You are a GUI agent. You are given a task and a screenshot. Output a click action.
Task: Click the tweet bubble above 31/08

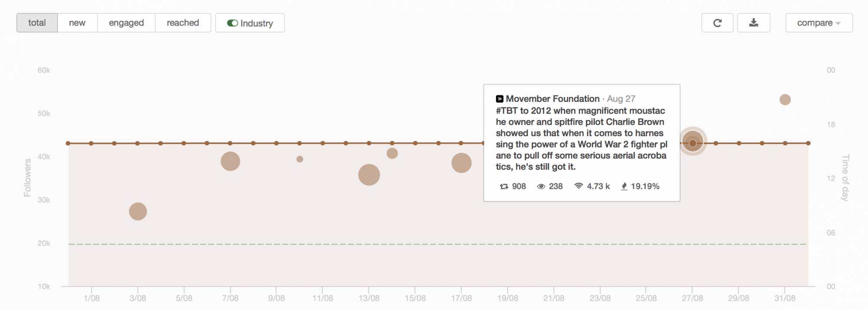(785, 100)
